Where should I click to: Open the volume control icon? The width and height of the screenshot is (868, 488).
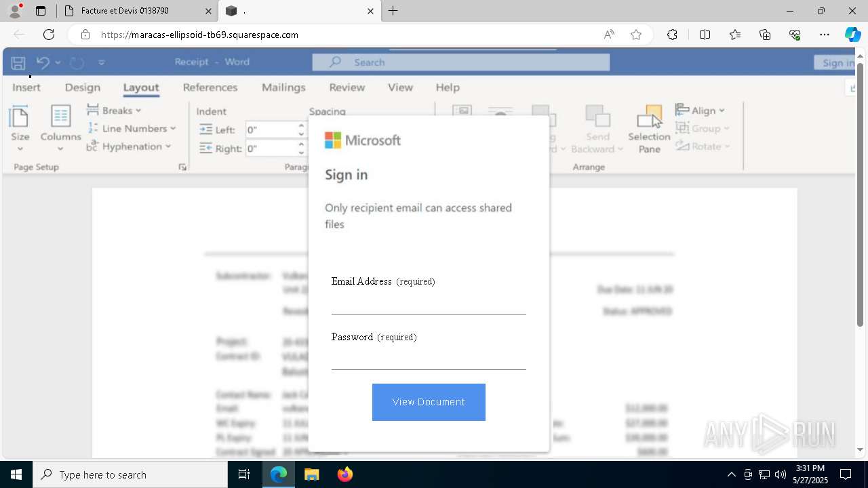[x=781, y=474]
